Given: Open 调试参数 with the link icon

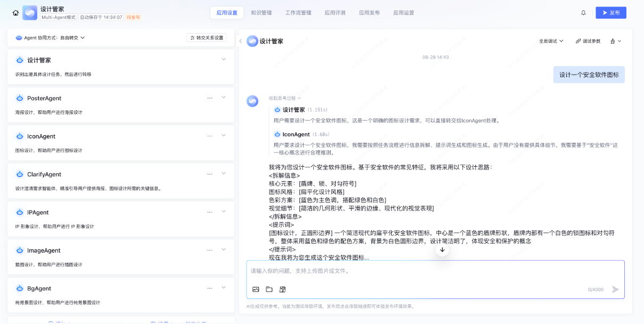Looking at the screenshot, I should coord(587,40).
